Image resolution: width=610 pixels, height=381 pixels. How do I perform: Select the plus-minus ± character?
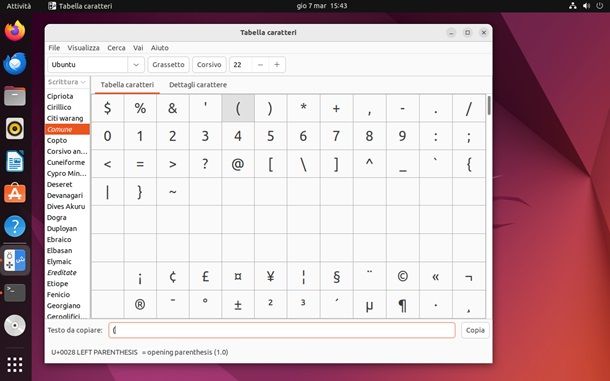(238, 304)
